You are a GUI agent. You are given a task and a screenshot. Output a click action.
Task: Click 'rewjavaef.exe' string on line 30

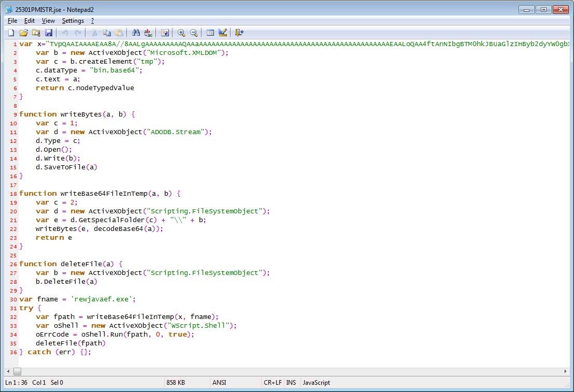tap(102, 299)
